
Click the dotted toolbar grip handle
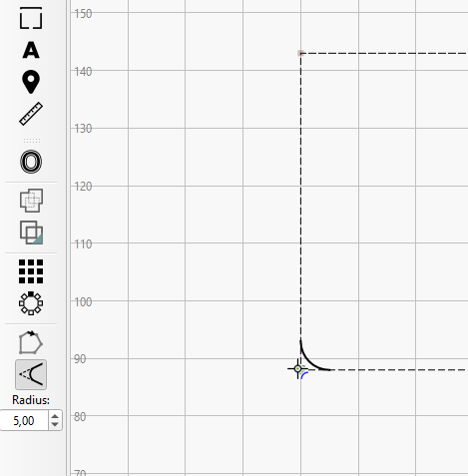32,141
